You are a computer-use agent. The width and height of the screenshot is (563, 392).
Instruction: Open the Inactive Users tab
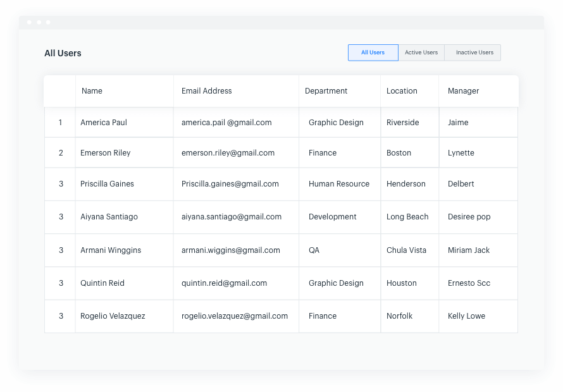pos(473,52)
